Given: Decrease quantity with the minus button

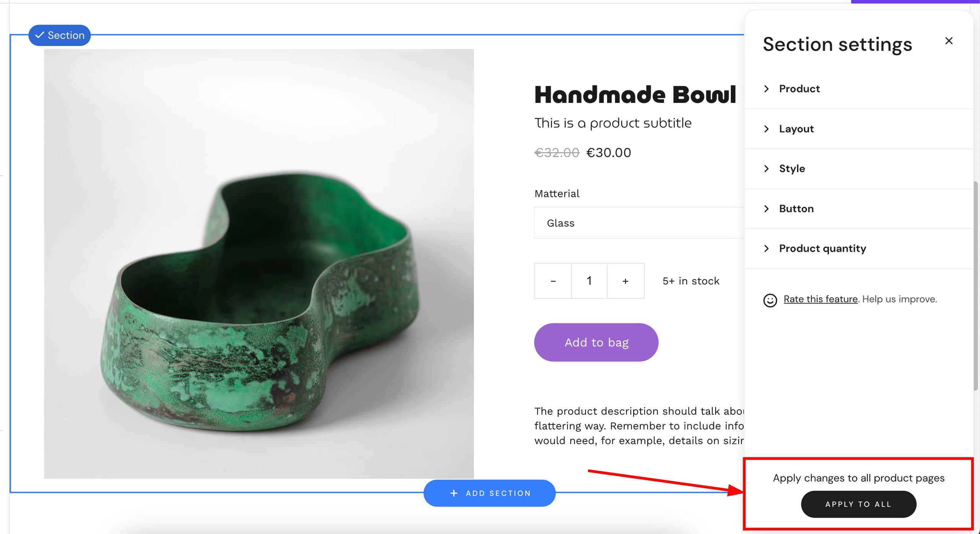Looking at the screenshot, I should click(553, 281).
